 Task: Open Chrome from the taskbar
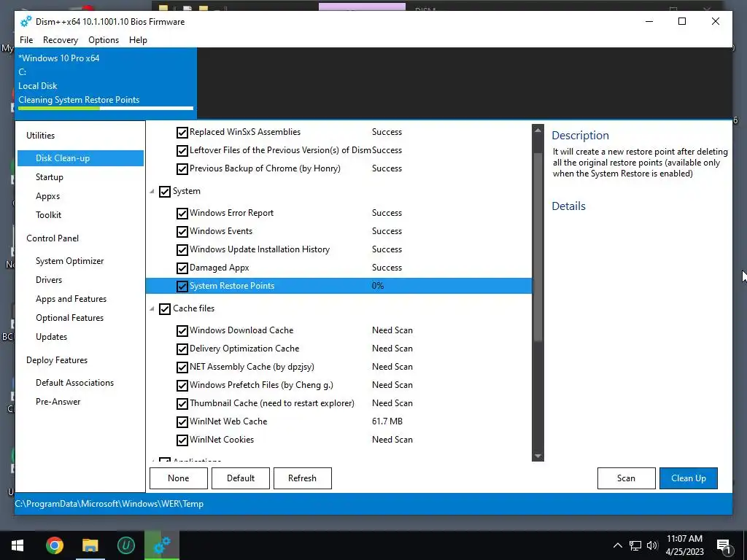click(x=54, y=545)
